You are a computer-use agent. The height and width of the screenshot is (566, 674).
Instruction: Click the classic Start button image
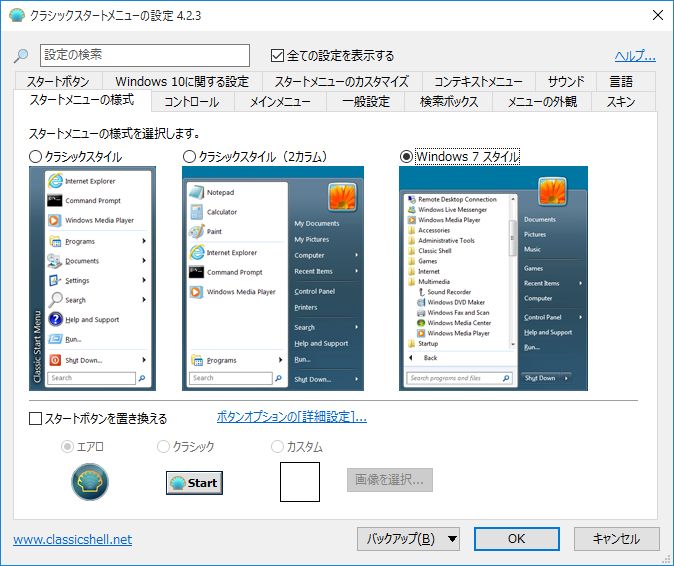(x=194, y=482)
